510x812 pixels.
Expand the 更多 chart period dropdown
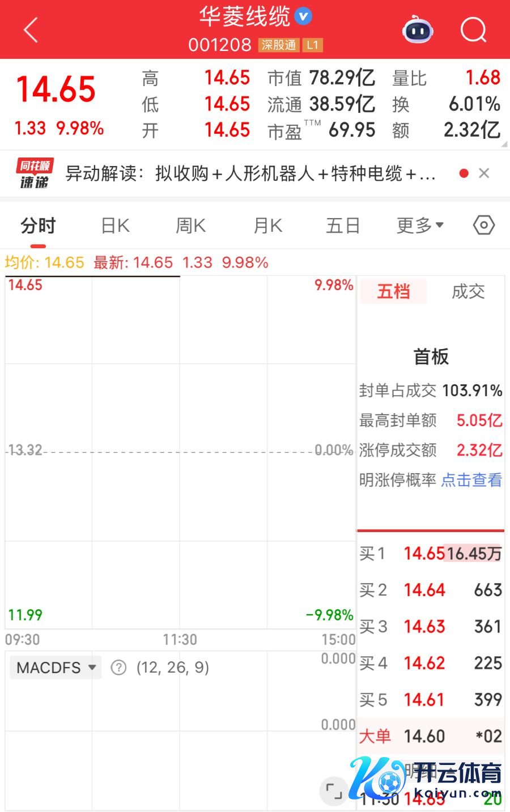419,226
